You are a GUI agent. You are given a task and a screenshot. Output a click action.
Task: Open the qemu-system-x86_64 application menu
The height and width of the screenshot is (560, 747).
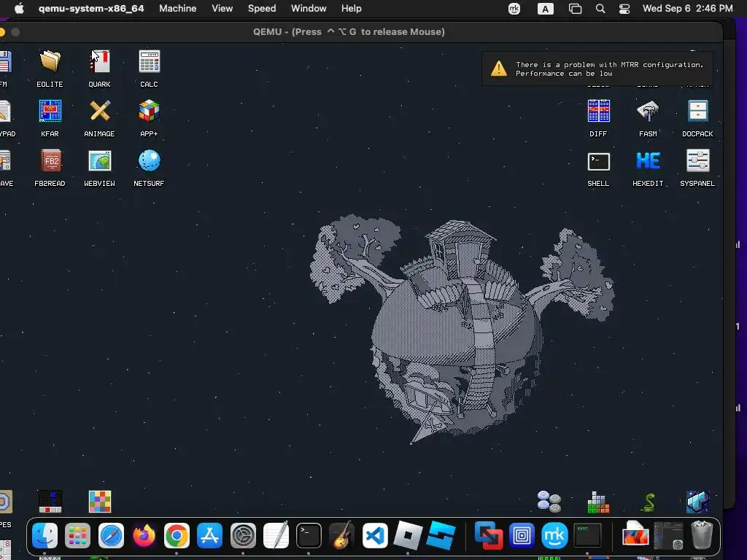(x=91, y=9)
